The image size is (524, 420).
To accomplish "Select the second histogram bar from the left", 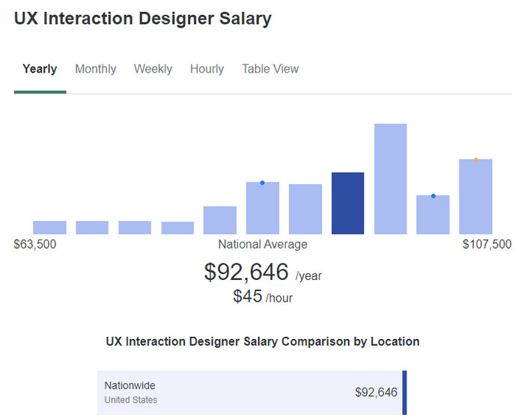I will [92, 228].
